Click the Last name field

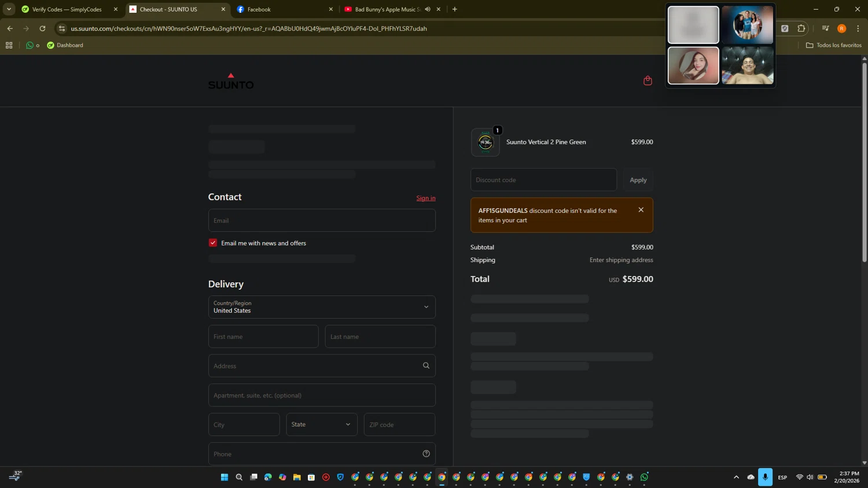click(380, 337)
